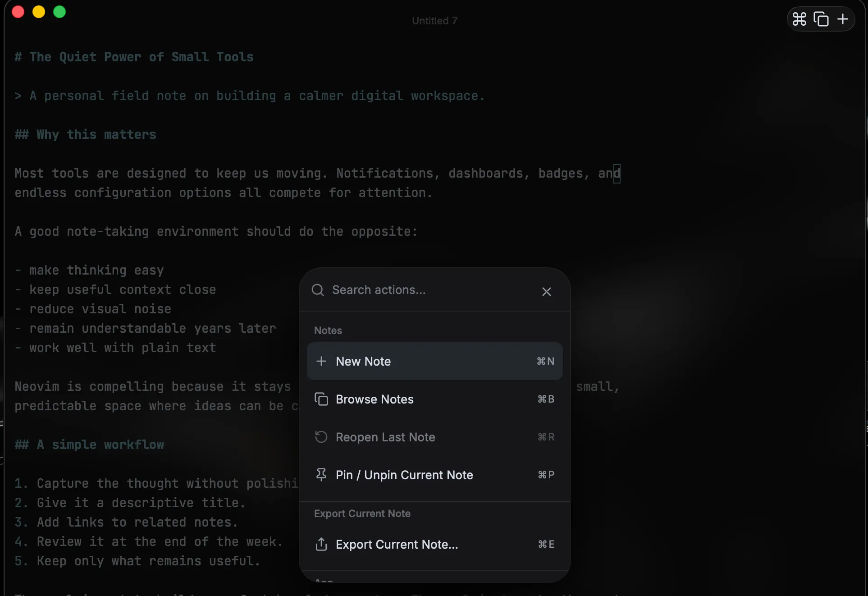Click the yellow minimize window button
The width and height of the screenshot is (868, 596).
pyautogui.click(x=39, y=12)
